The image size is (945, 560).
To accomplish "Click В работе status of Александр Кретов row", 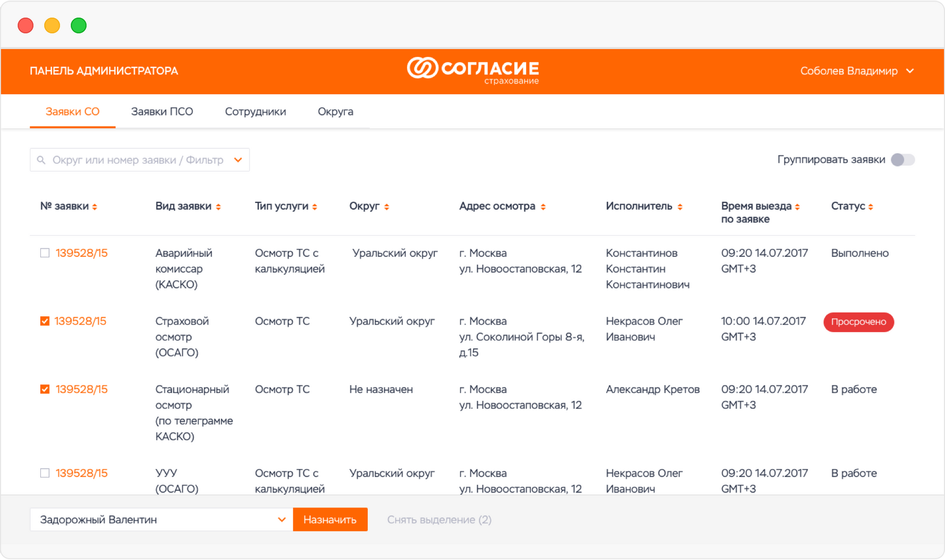I will coord(853,389).
